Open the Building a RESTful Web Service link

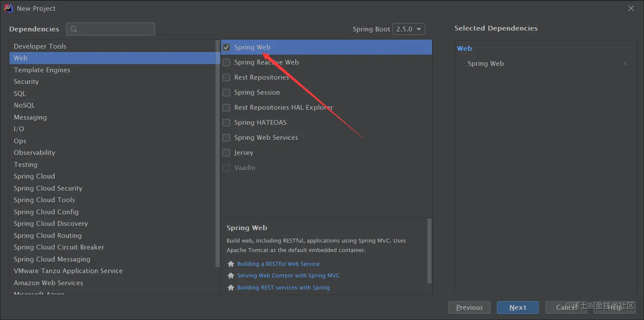pyautogui.click(x=278, y=264)
